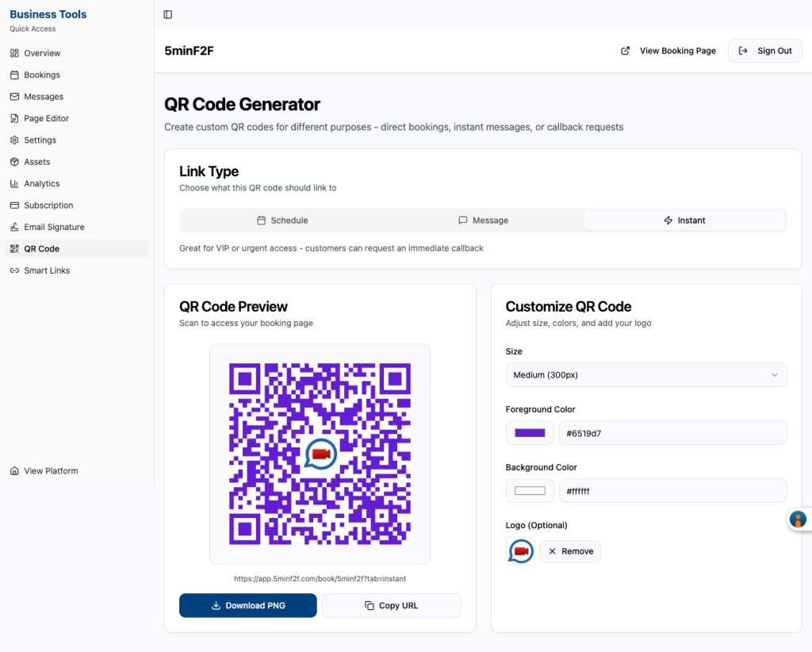Click the background color hex field

672,491
